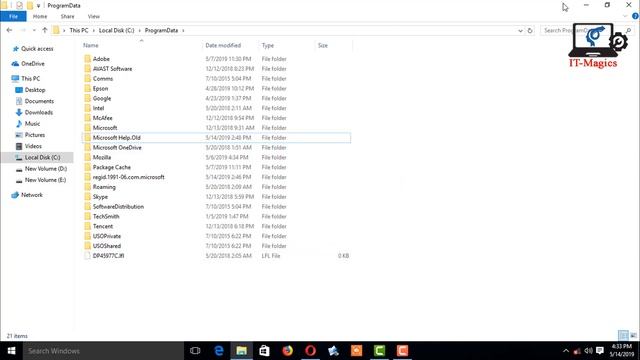
Task: Open Task View on the taskbar
Action: (195, 351)
